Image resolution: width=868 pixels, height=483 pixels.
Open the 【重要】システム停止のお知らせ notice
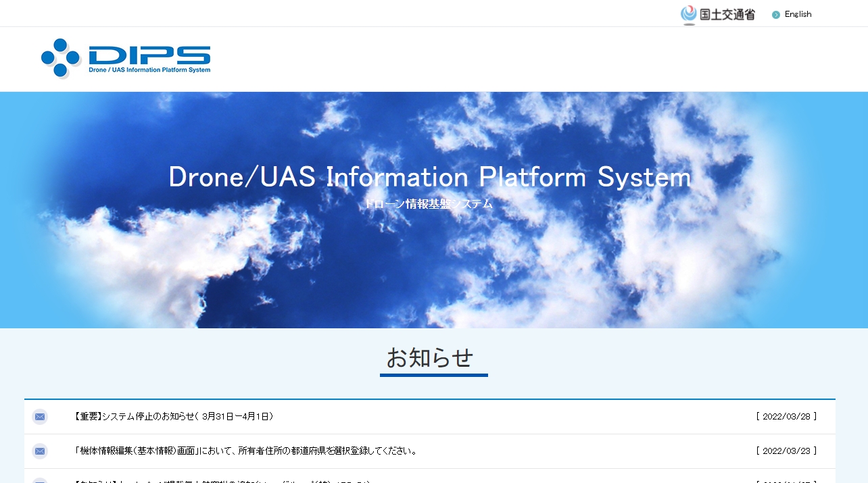[174, 417]
